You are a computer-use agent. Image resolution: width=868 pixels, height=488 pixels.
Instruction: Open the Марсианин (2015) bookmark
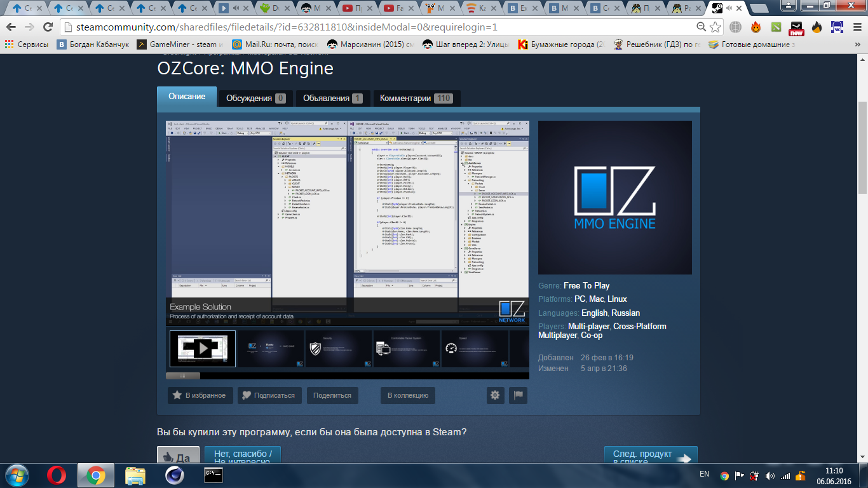(x=371, y=44)
